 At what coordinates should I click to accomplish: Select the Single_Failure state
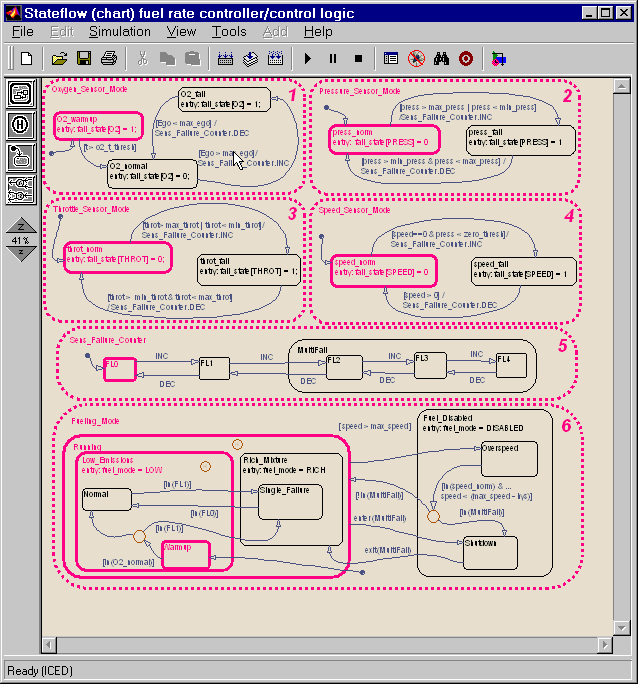coord(290,502)
